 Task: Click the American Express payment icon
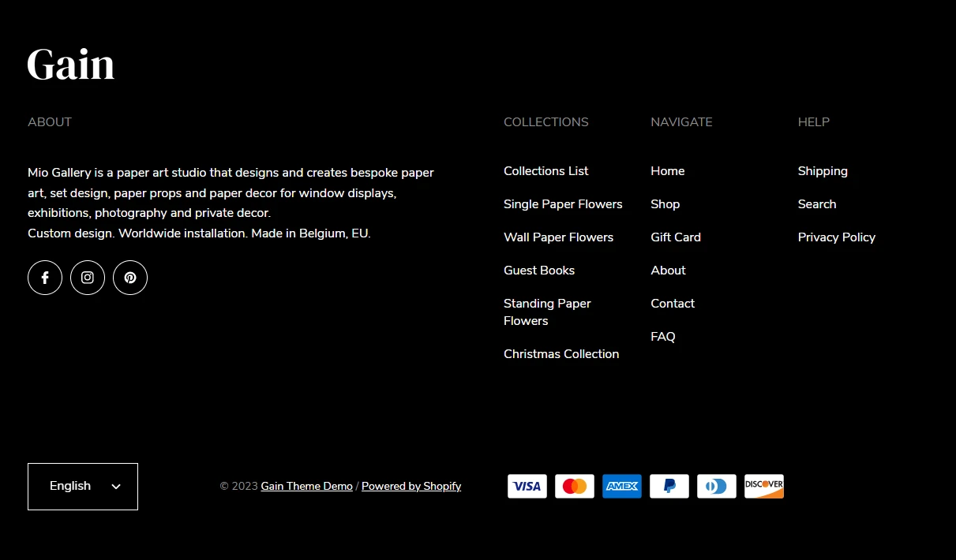pos(622,487)
